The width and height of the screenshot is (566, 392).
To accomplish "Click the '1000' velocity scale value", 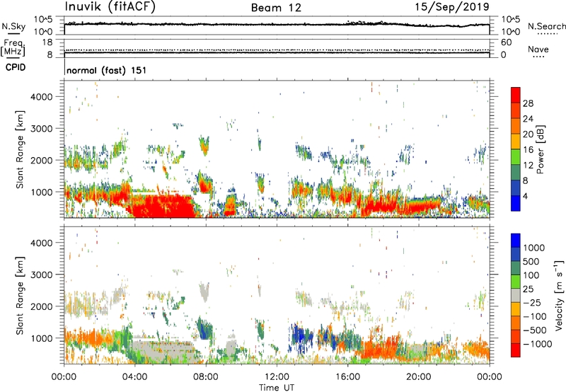I will point(534,248).
